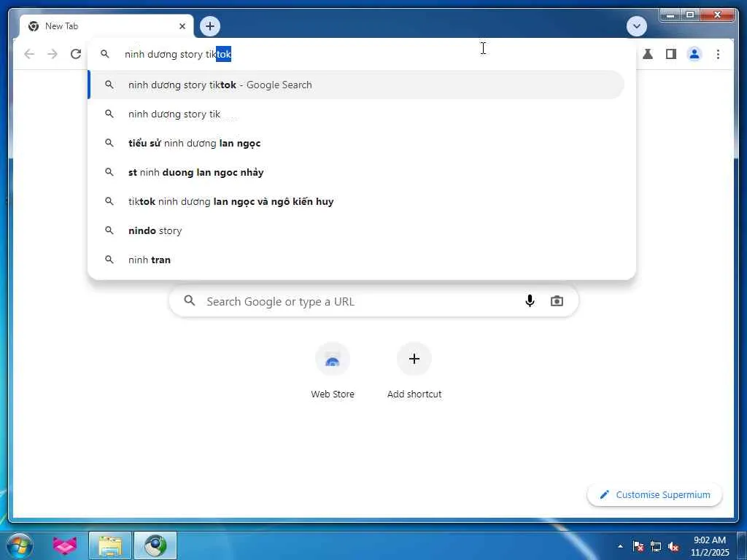Viewport: 747px width, 560px height.
Task: Choose suggestion ninh dương story tik
Action: coord(357,114)
